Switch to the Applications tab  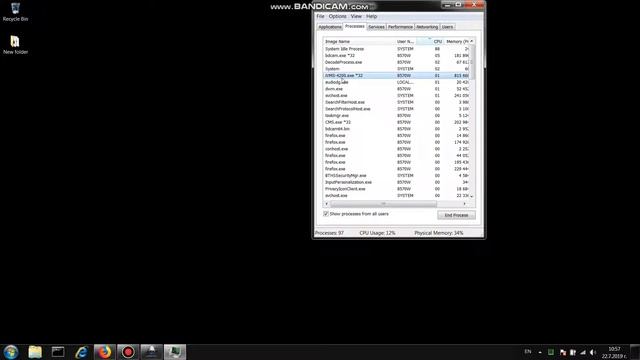[330, 27]
